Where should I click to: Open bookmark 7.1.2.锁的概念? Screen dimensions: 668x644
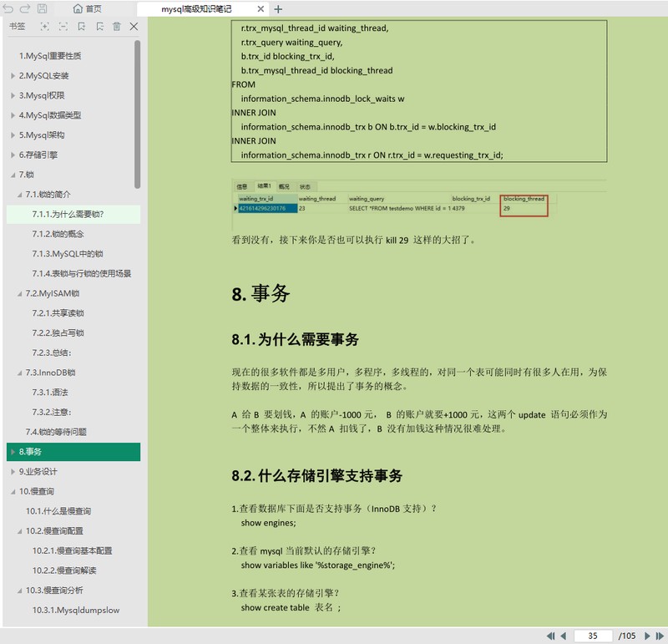click(x=58, y=234)
